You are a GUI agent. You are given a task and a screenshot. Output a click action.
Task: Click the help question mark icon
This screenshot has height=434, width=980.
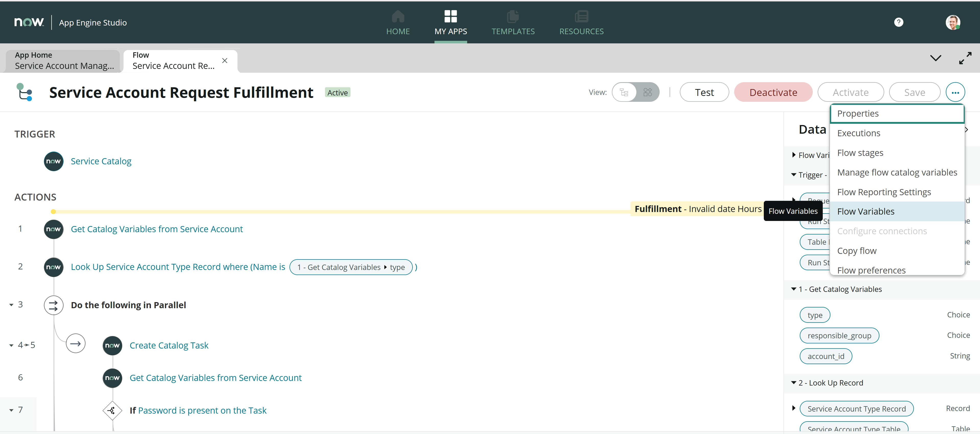pos(899,22)
